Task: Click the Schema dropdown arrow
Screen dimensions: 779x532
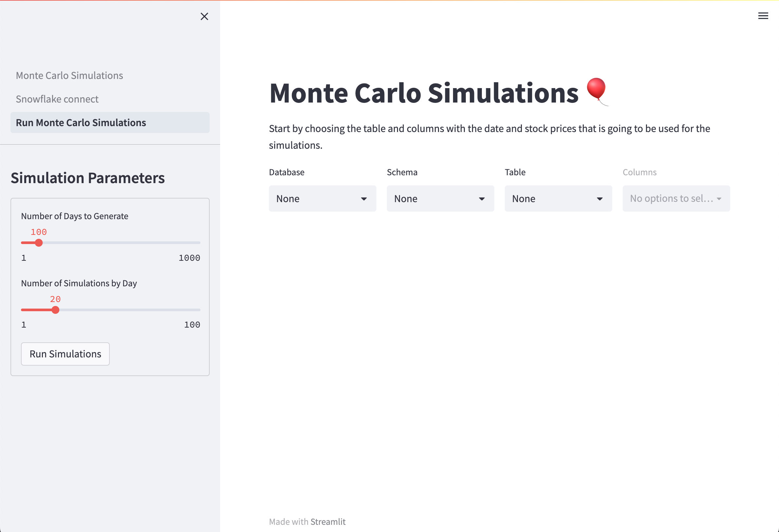Action: [482, 199]
